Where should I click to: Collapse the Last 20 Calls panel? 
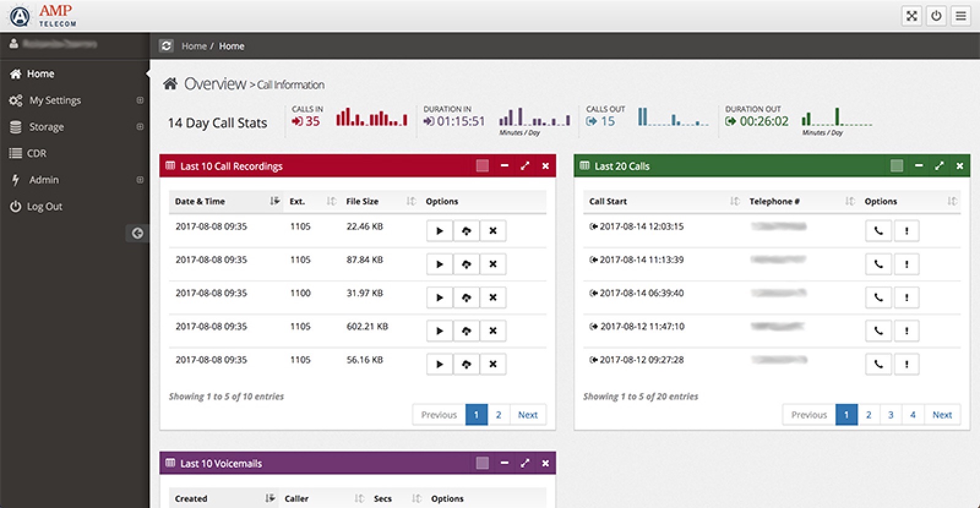[919, 166]
